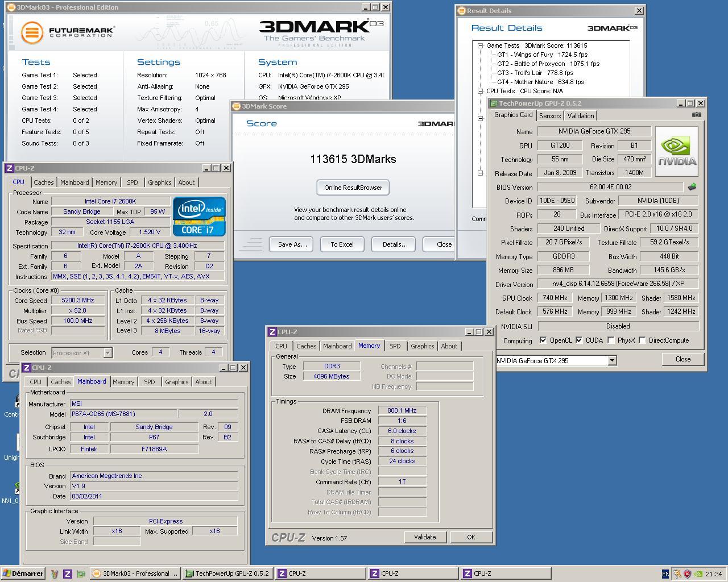Screen dimensions: 728x582
Task: Click the title icon of the CPU-Z Mainboard window
Action: [x=27, y=368]
